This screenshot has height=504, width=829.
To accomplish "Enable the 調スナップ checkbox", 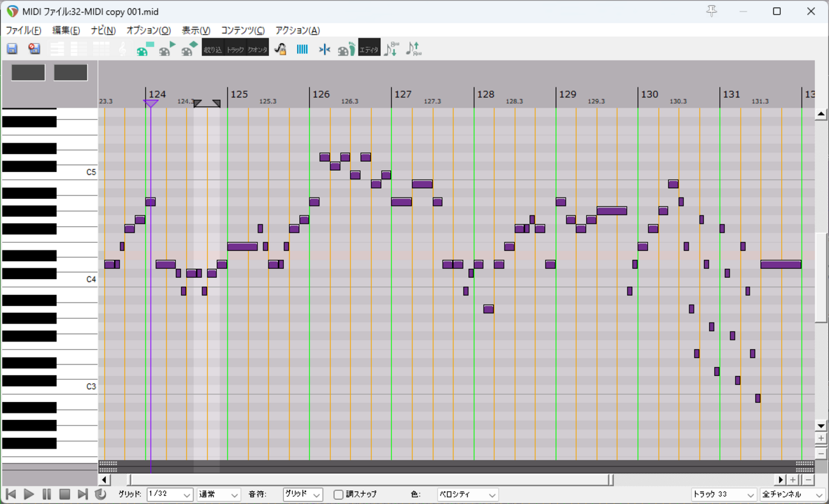I will point(339,494).
